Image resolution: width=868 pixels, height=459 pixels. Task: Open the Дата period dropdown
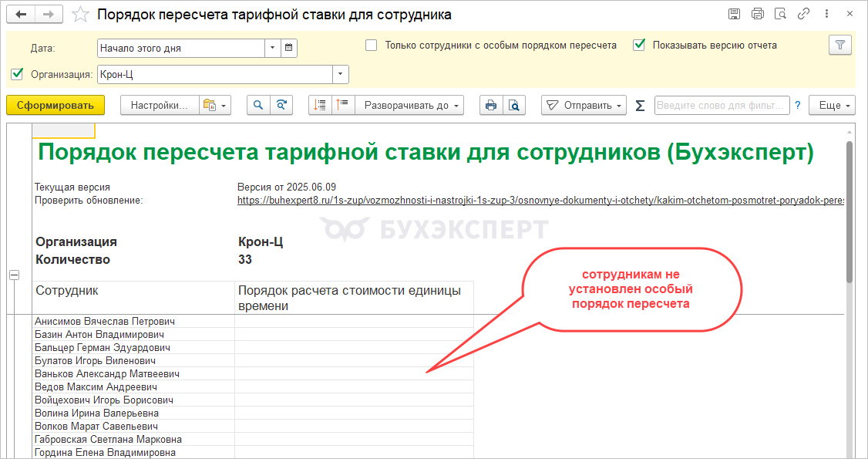click(x=272, y=48)
